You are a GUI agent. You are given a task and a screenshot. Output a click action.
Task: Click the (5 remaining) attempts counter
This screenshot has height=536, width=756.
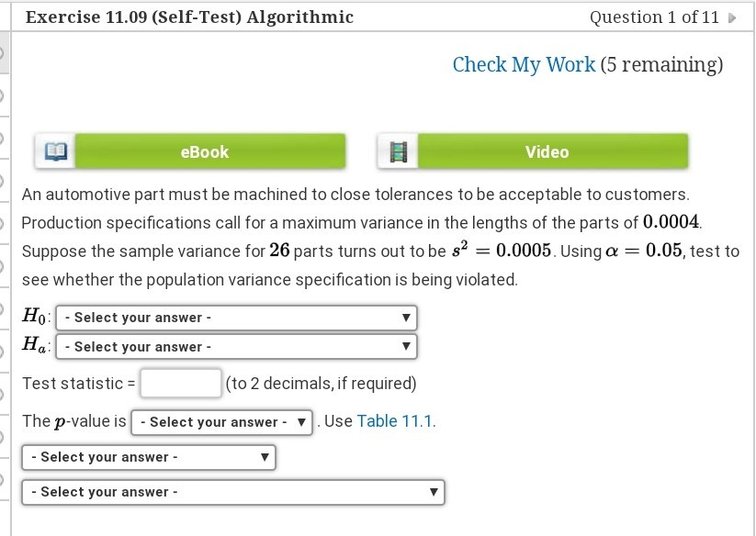point(663,64)
